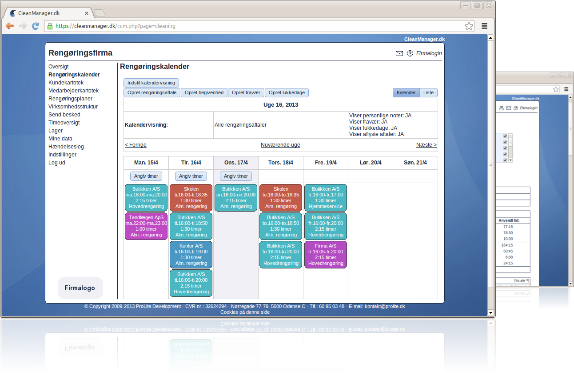Go to Timeoversigt in the sidebar

64,123
